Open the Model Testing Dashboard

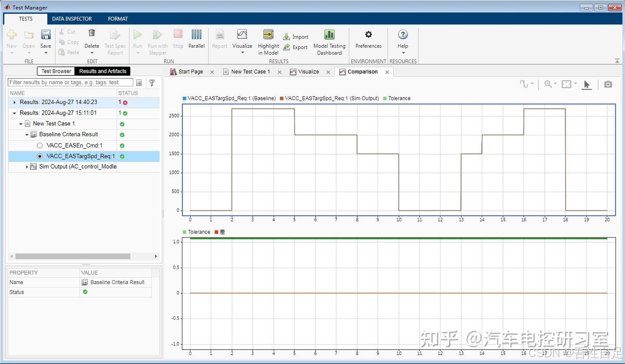click(x=329, y=41)
